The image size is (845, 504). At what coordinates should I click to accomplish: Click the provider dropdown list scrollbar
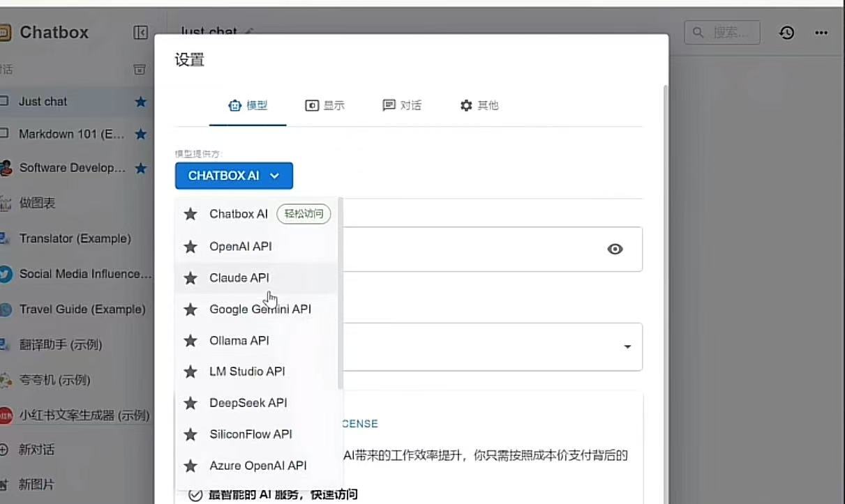[341, 293]
